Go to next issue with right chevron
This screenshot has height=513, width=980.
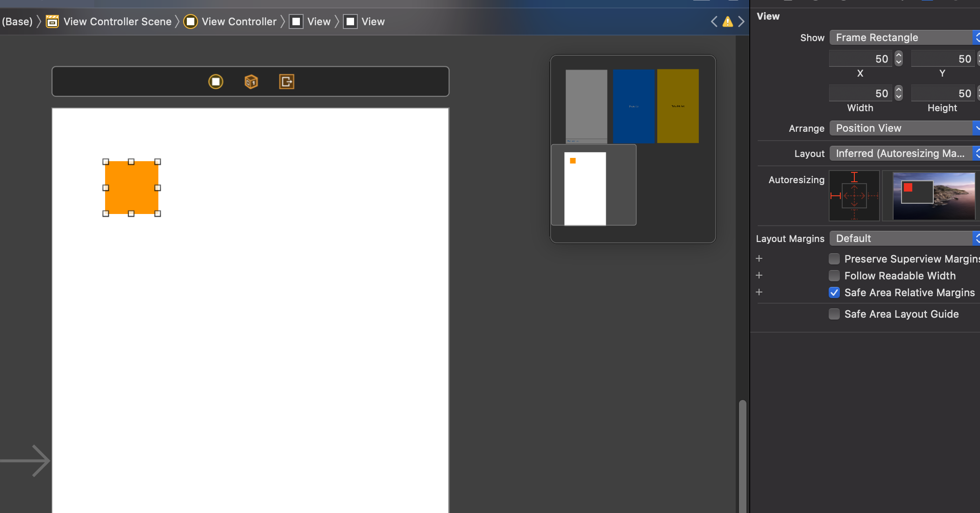click(x=741, y=21)
